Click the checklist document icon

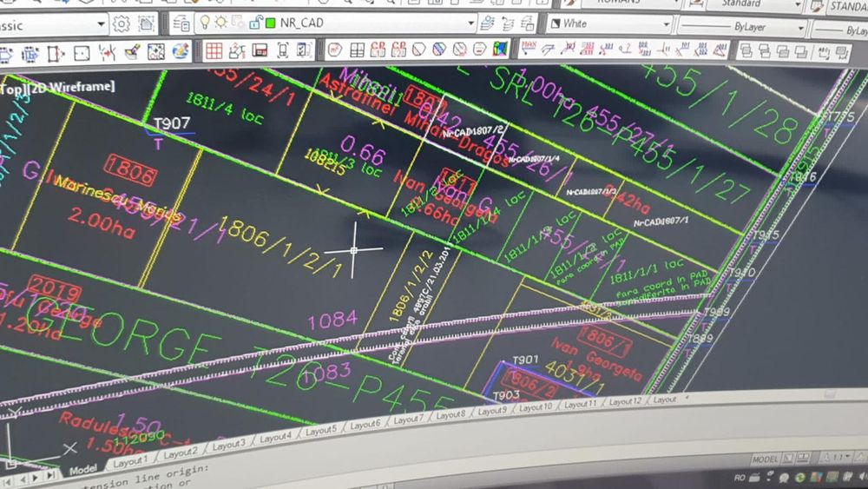coord(304,50)
